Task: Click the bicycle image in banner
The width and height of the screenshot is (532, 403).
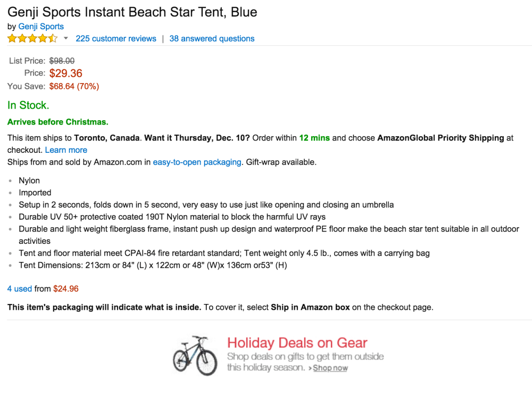Action: [x=195, y=355]
